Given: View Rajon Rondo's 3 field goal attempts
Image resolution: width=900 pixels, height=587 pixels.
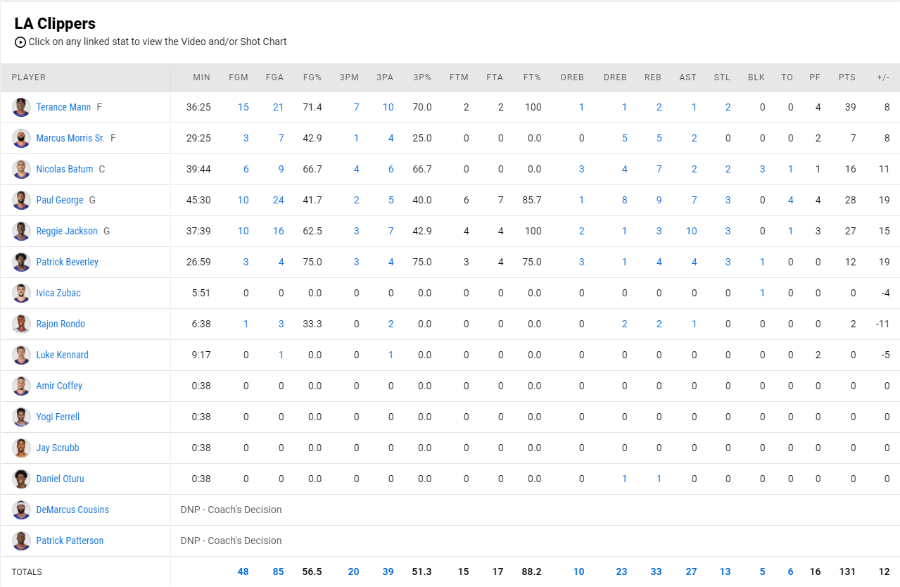Looking at the screenshot, I should 281,324.
